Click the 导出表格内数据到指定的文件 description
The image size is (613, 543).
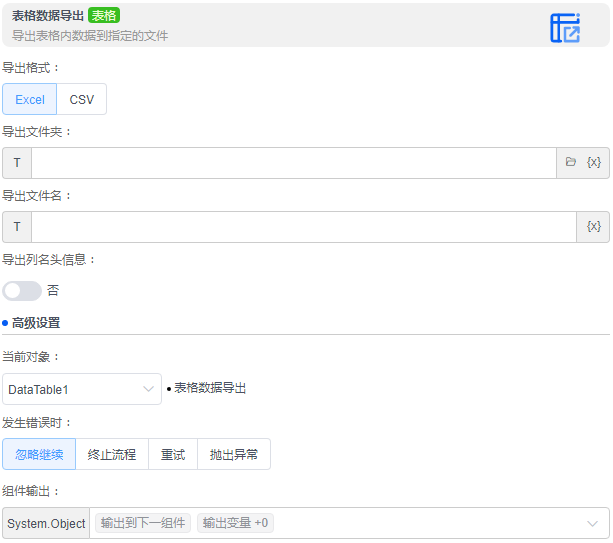pos(90,36)
